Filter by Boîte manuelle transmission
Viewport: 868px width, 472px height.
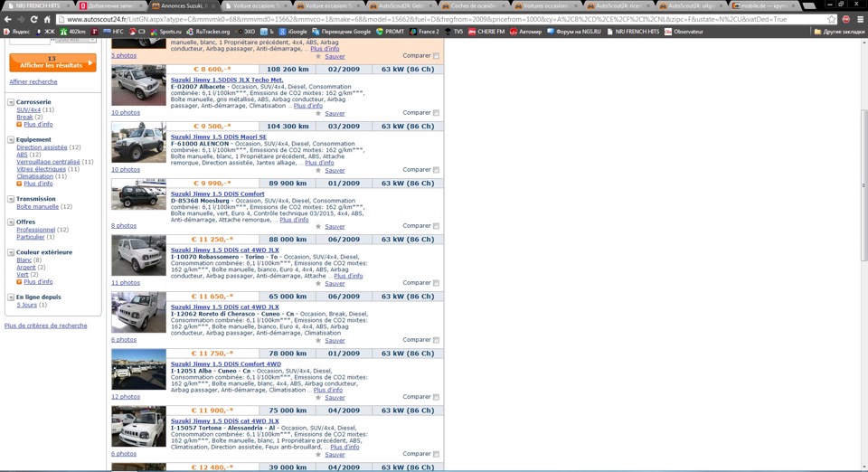click(x=38, y=207)
